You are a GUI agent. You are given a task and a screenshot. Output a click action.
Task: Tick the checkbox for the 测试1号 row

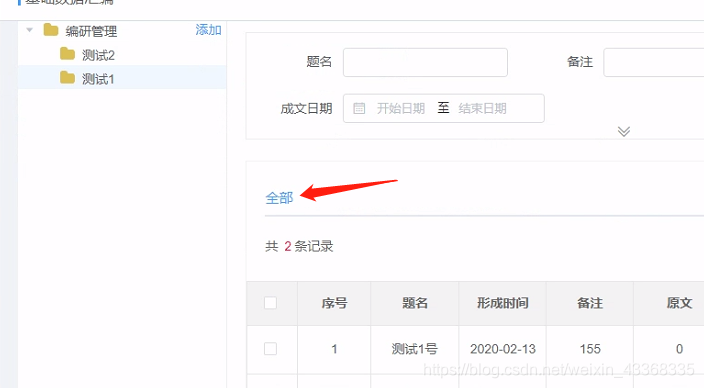(270, 348)
